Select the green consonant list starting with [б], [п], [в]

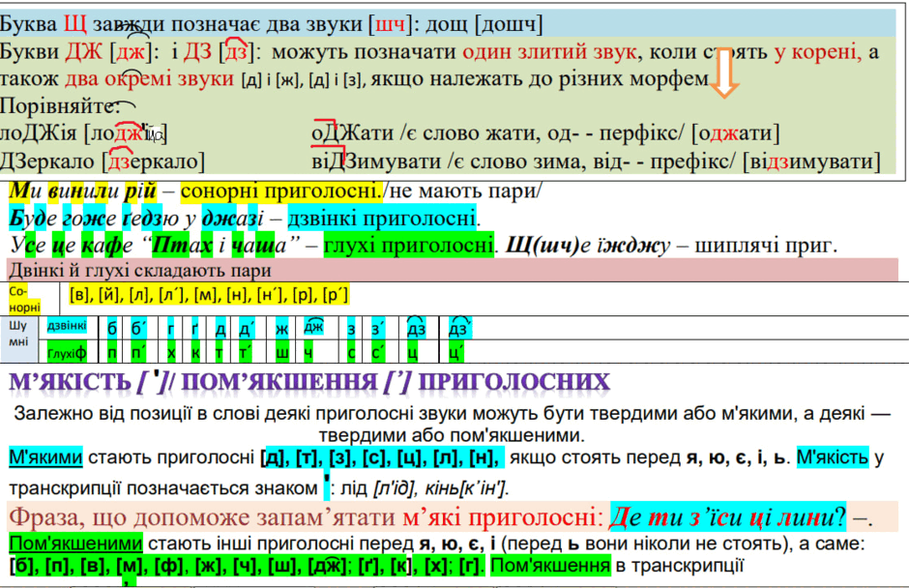[x=247, y=566]
